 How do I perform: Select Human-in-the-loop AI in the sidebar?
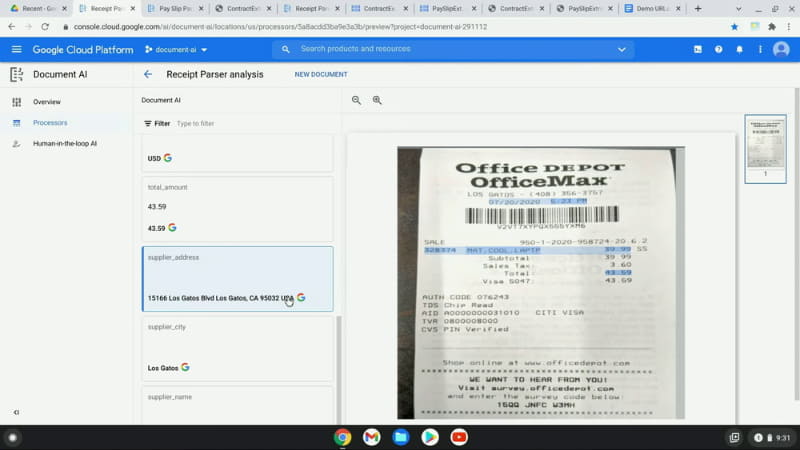tap(65, 144)
